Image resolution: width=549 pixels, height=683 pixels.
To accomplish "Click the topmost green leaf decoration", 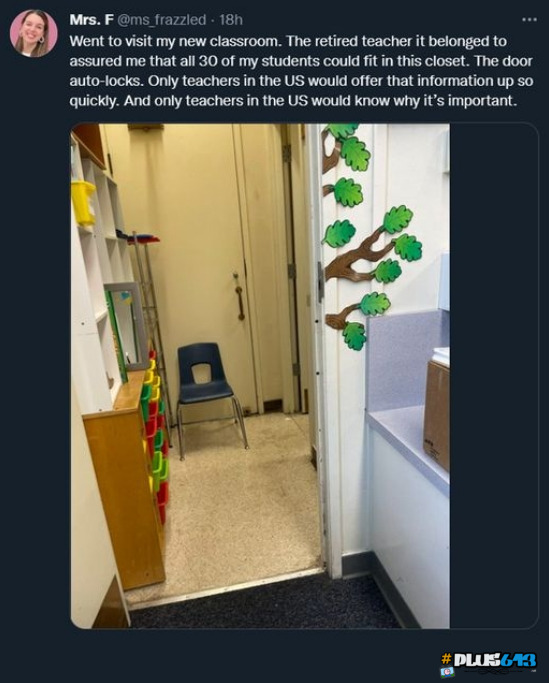I will pos(343,130).
